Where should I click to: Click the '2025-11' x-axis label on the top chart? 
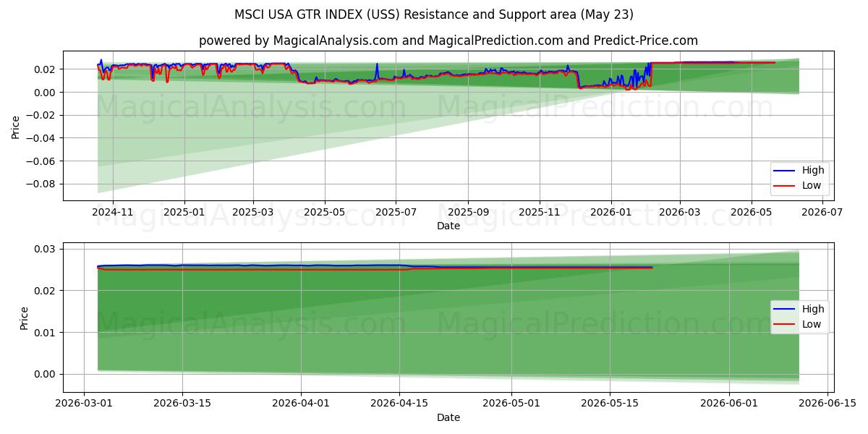(x=540, y=213)
